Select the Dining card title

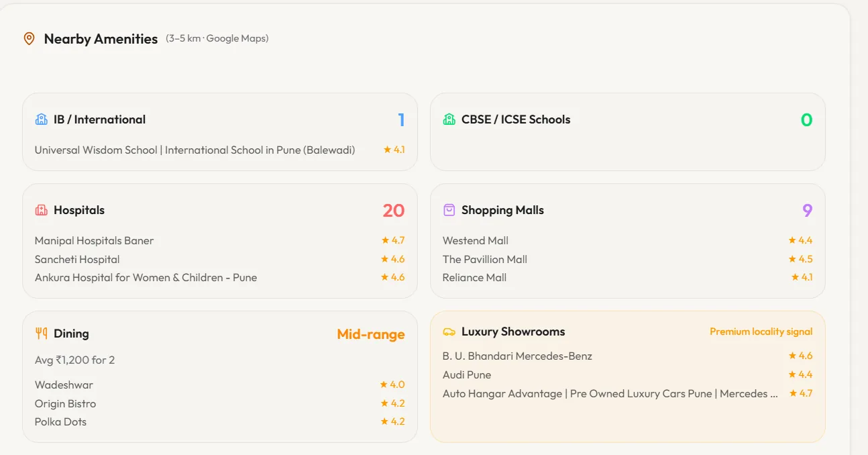[x=71, y=334]
